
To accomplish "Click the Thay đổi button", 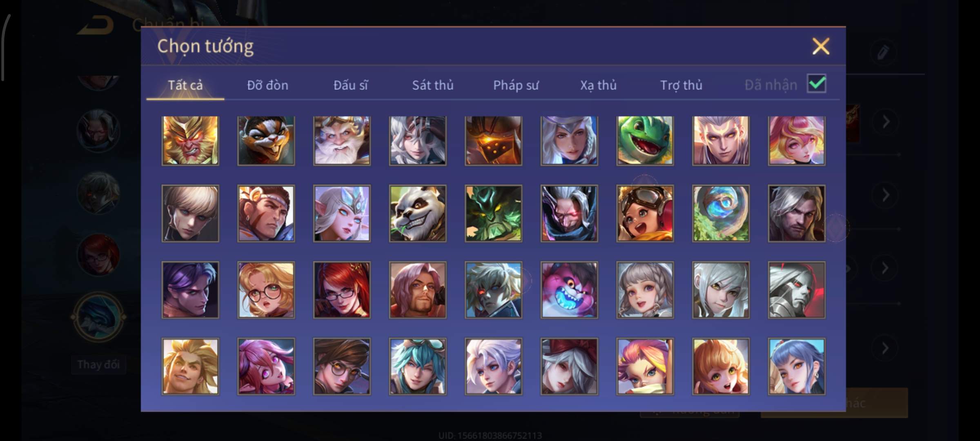I will tap(98, 364).
